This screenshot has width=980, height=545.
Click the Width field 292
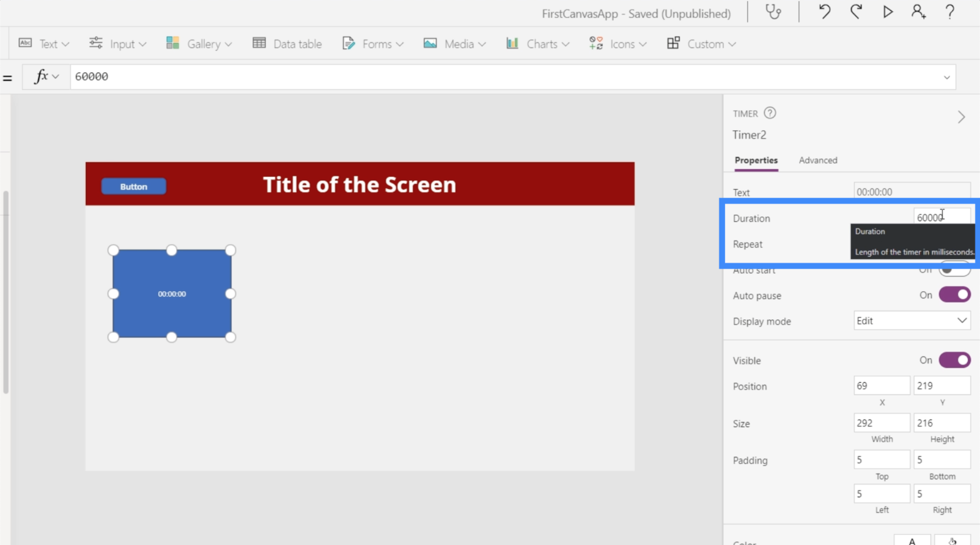(881, 422)
